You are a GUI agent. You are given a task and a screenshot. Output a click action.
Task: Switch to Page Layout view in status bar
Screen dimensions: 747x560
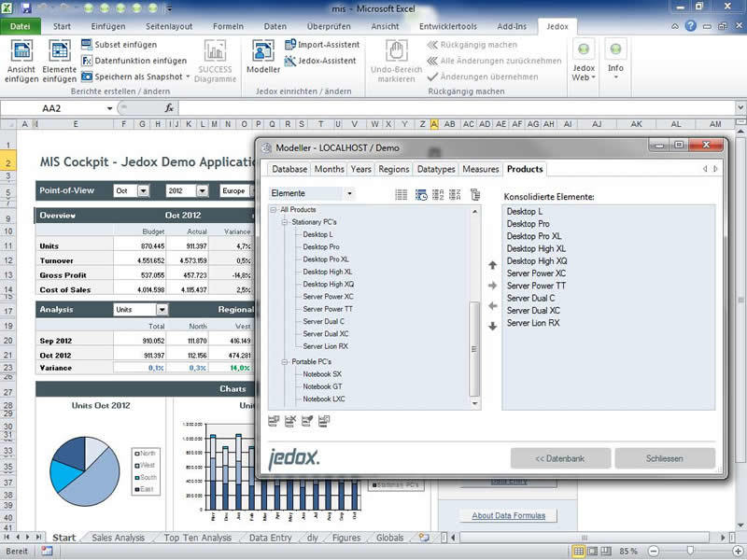coord(592,551)
